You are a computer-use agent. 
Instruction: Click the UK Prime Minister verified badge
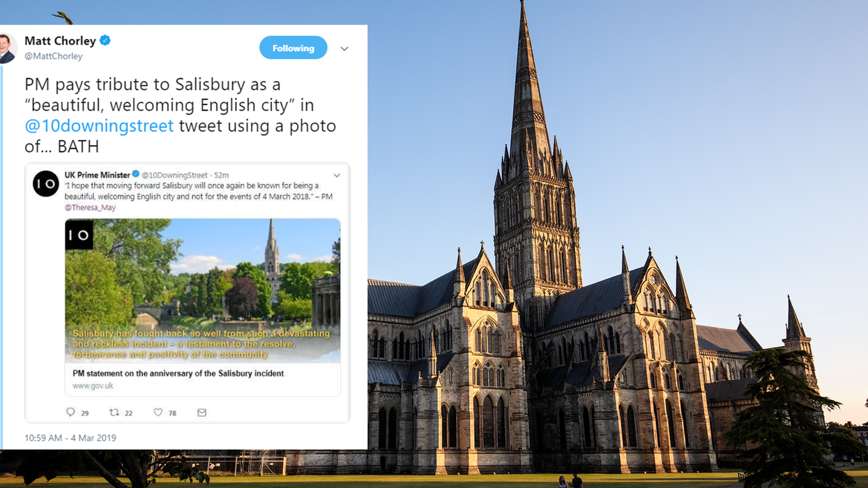(136, 175)
